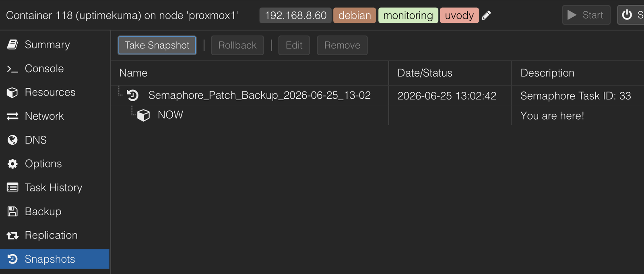
Task: Click the Options gear icon
Action: pos(12,164)
